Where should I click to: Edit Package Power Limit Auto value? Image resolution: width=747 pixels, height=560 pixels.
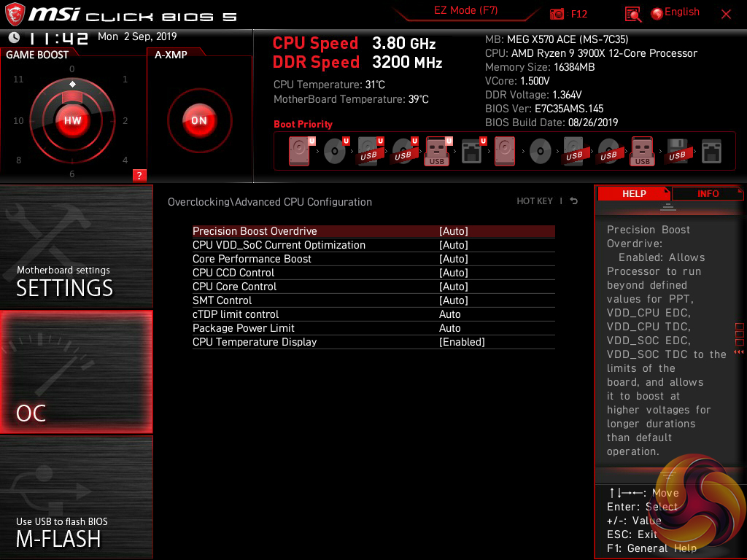[x=449, y=328]
